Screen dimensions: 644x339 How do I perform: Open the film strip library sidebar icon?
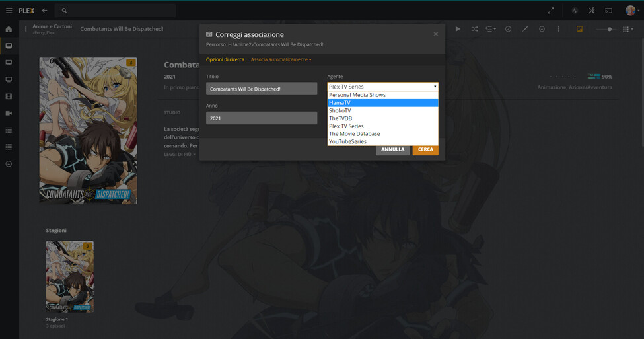[9, 96]
